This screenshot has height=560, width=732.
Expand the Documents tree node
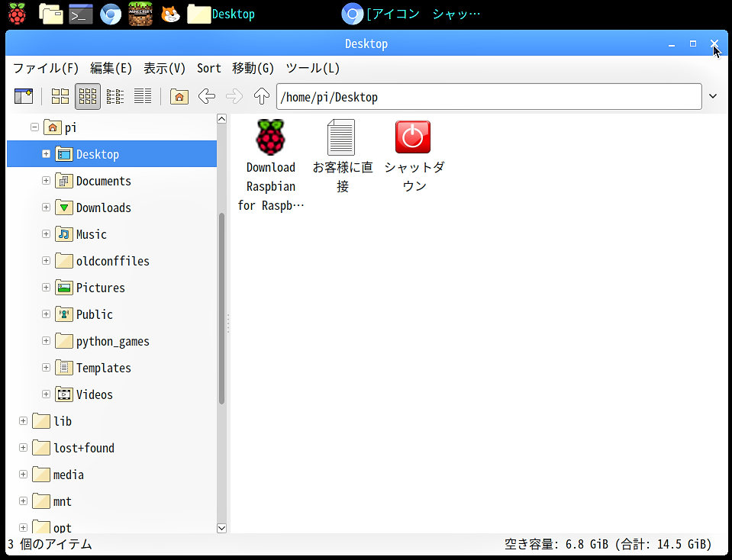coord(46,180)
